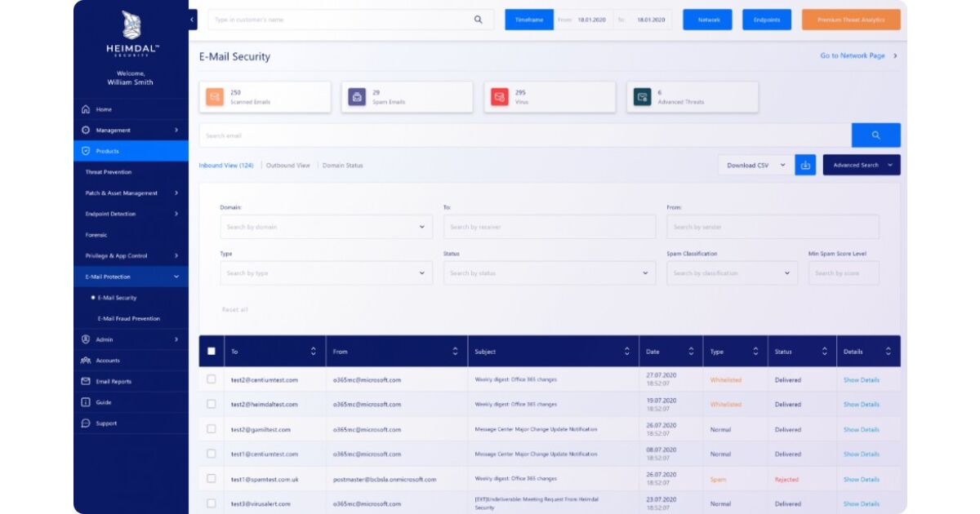Expand the Search by domain dropdown
Screen dimensions: 980x514
326,227
